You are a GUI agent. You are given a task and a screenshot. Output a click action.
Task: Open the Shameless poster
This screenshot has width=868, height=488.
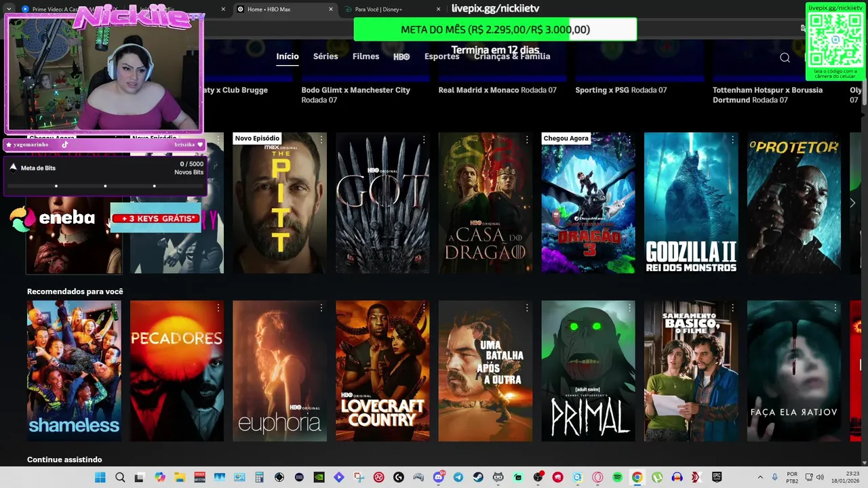coord(74,371)
